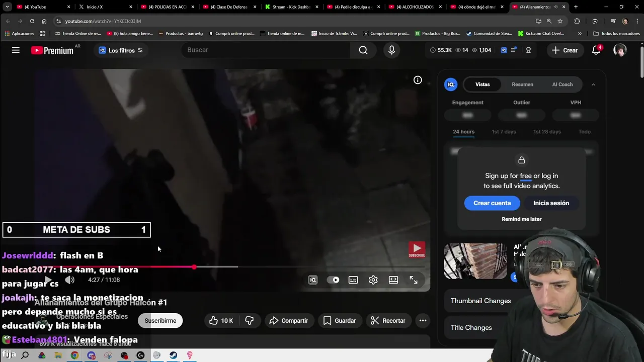
Task: Go to Chrome home page button
Action: tap(44, 21)
